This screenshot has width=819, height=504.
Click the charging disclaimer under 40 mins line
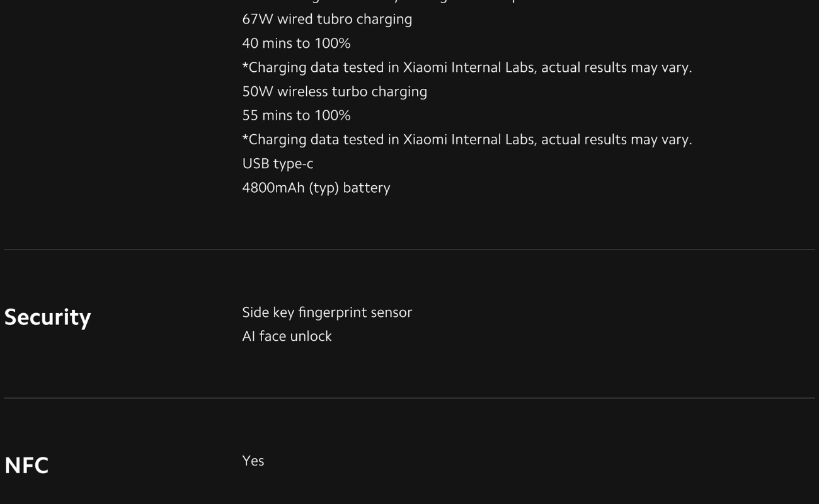coord(467,67)
